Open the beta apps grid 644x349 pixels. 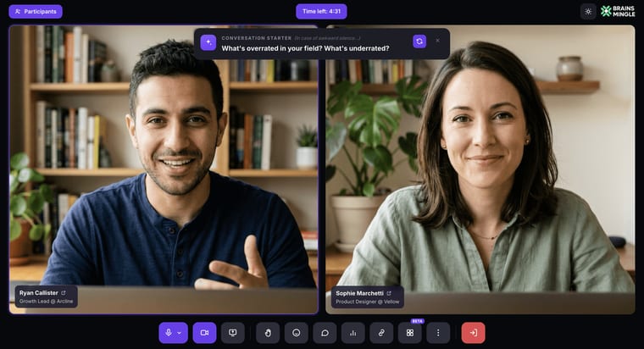[x=410, y=333]
